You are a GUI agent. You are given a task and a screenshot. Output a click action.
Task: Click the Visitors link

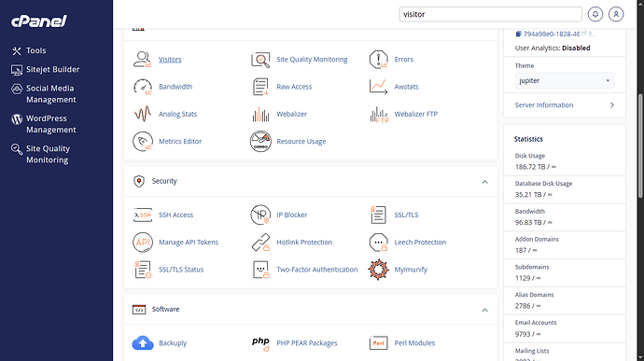click(x=170, y=60)
